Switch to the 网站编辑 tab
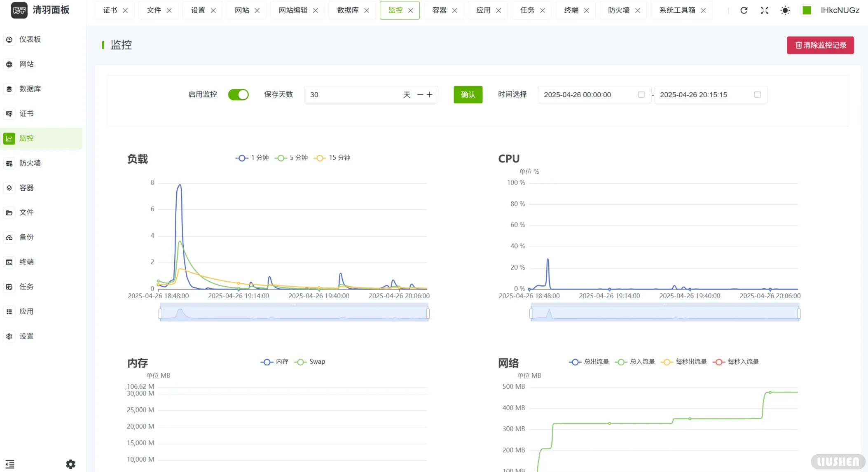Image resolution: width=868 pixels, height=472 pixels. [x=292, y=10]
